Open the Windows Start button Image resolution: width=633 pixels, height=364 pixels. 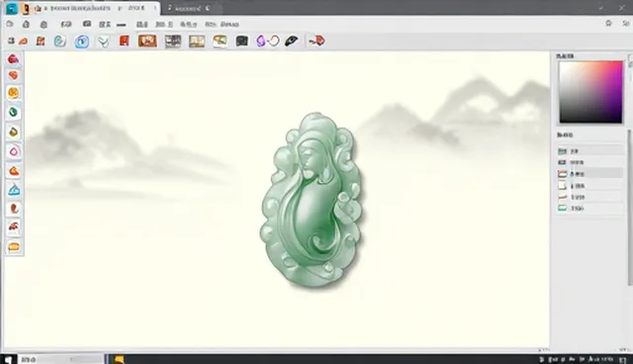click(9, 359)
